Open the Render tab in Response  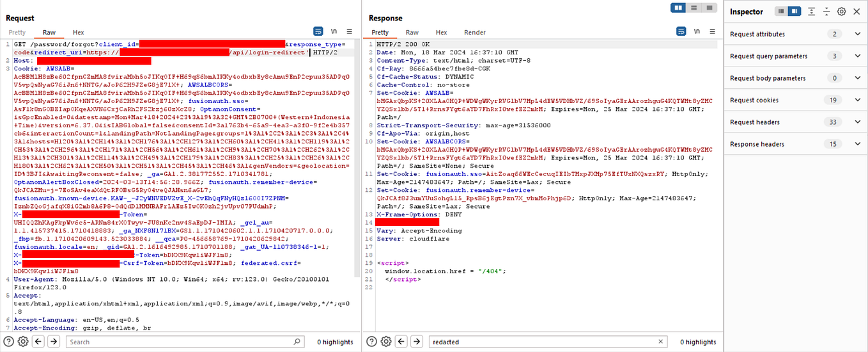click(475, 33)
